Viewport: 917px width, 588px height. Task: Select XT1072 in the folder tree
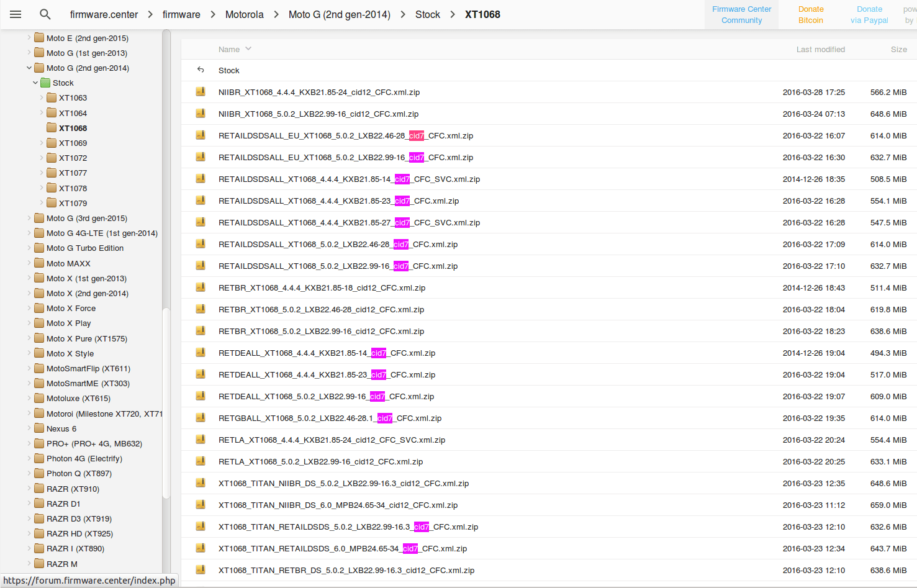coord(73,158)
